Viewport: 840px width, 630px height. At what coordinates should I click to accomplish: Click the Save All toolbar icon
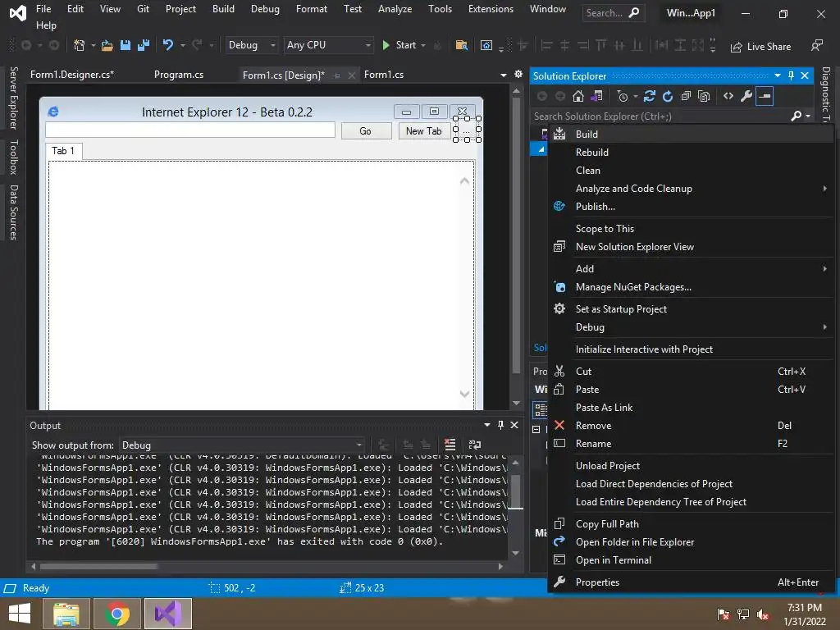tap(143, 46)
